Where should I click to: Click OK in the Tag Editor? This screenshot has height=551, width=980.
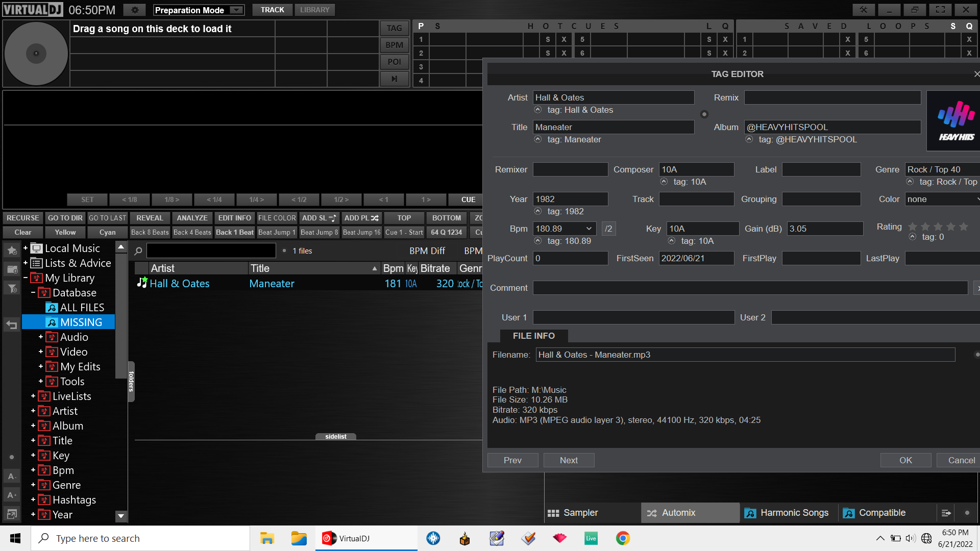click(x=905, y=460)
